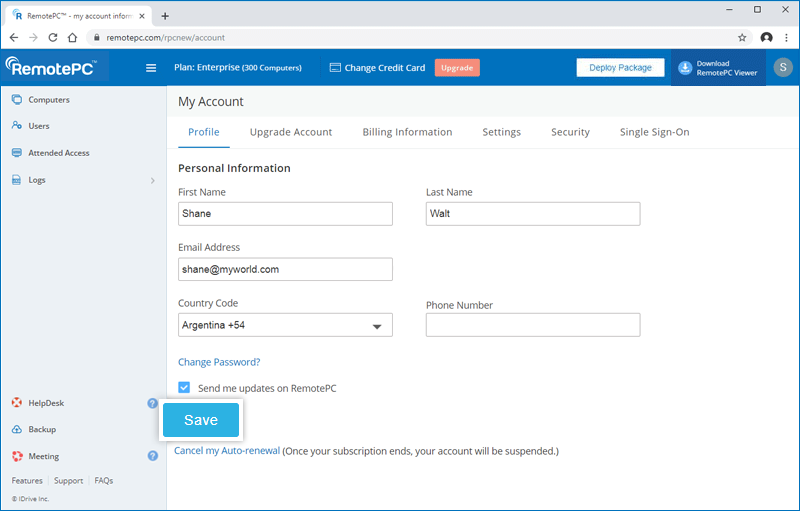Viewport: 800px width, 511px height.
Task: Open the user avatar S menu
Action: tap(783, 67)
